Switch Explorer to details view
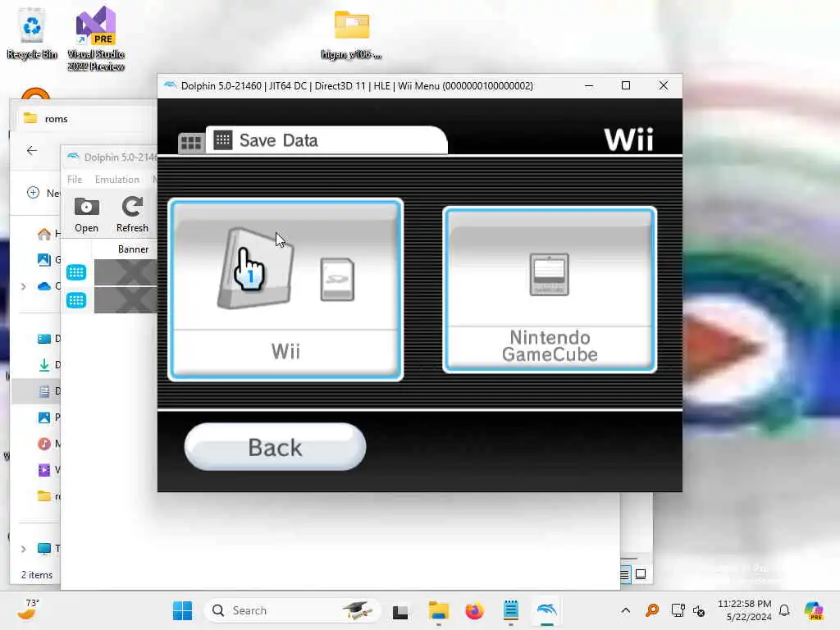 tap(624, 575)
